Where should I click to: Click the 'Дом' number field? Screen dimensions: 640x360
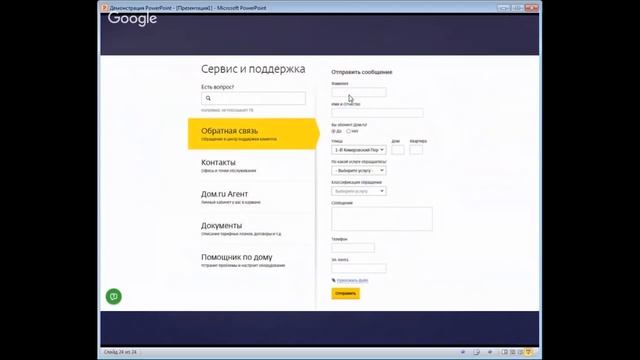click(x=398, y=150)
